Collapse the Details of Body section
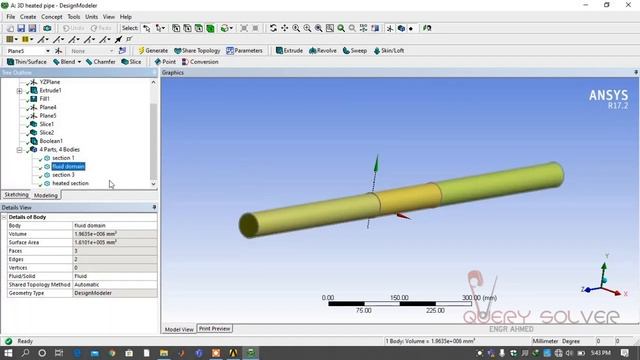 [4, 217]
